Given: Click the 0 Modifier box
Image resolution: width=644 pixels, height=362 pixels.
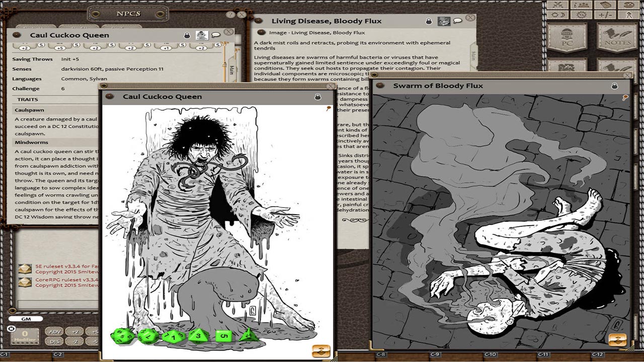Looking at the screenshot, I should [x=24, y=335].
